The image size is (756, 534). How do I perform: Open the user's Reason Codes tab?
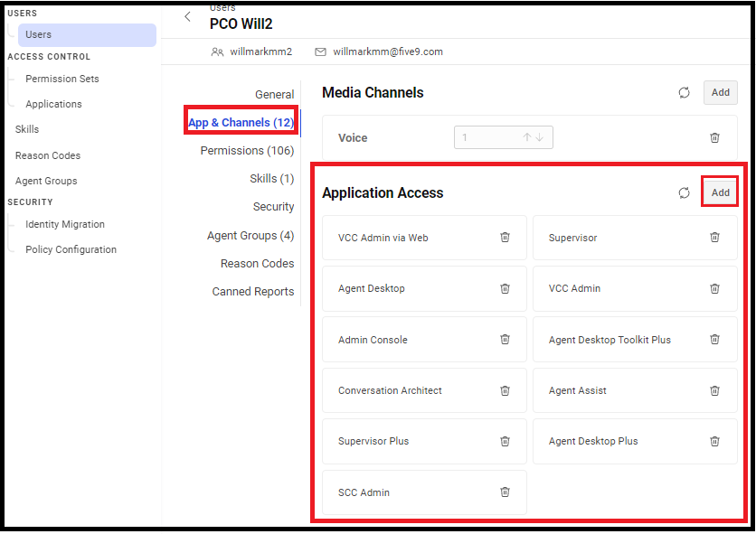[x=257, y=263]
